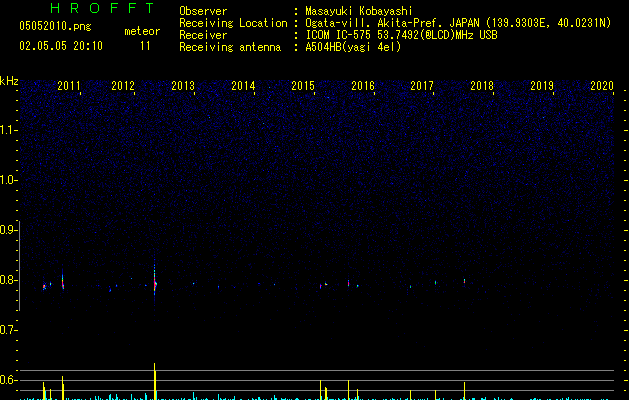Click the tallest yellow amplitude spike
This screenshot has height=400, width=629.
coord(155,381)
